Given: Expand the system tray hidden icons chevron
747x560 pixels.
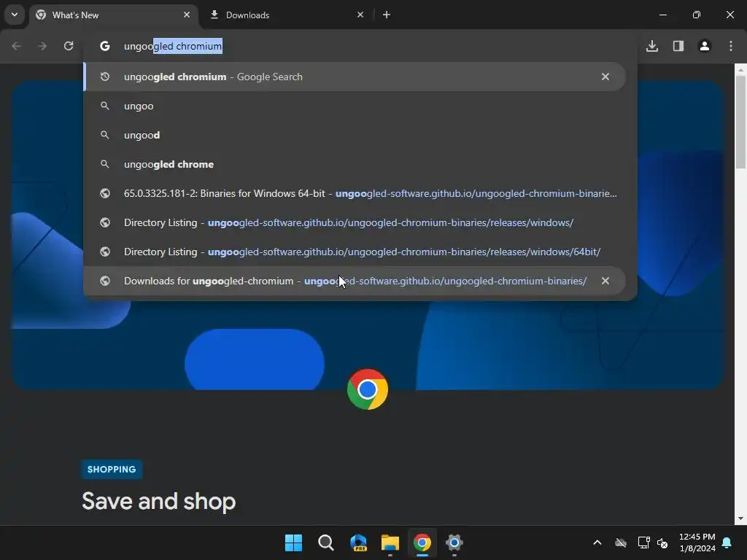Looking at the screenshot, I should click(597, 542).
